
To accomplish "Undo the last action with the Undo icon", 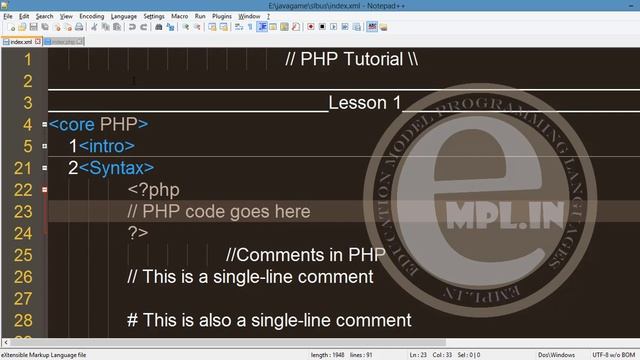I will pos(132,27).
